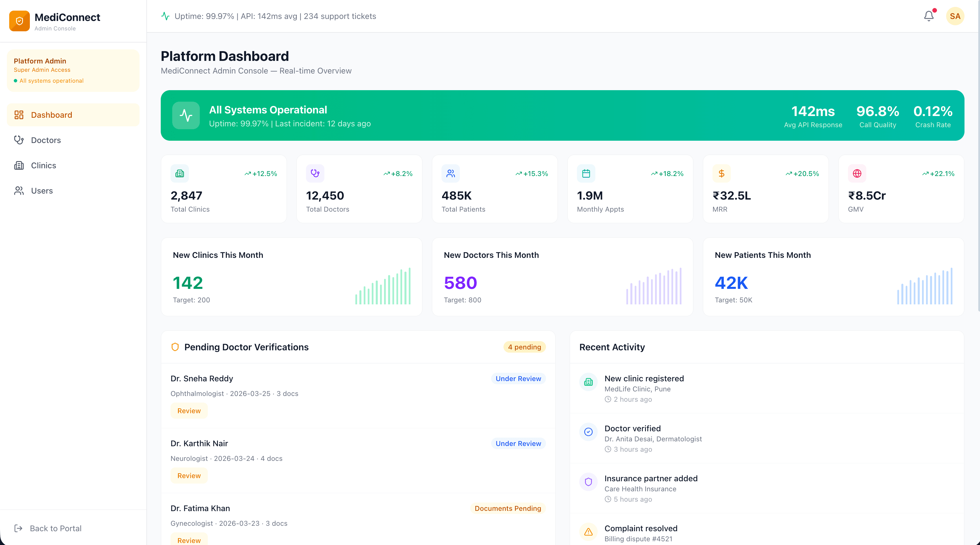Select the Doctors icon in the sidebar
980x545 pixels.
(x=19, y=140)
